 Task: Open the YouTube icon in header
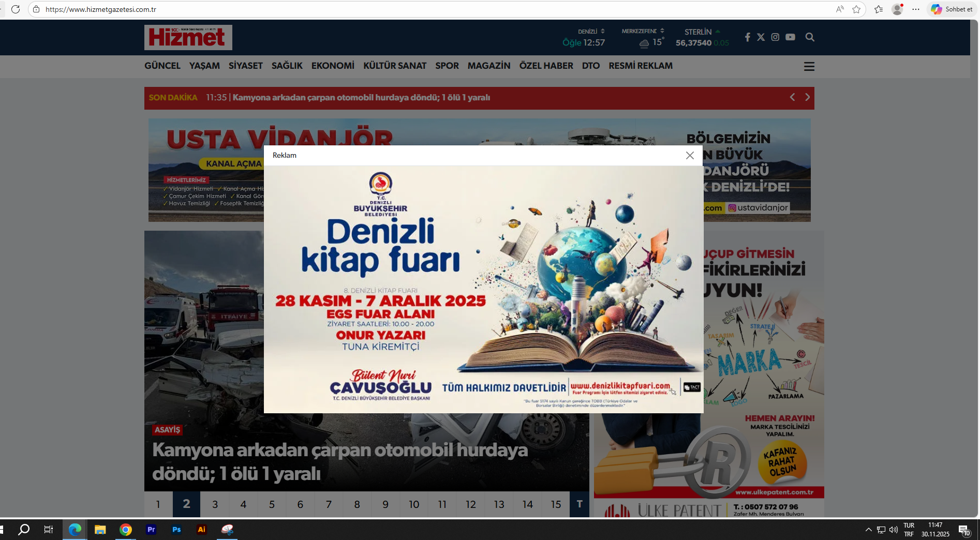pyautogui.click(x=790, y=37)
